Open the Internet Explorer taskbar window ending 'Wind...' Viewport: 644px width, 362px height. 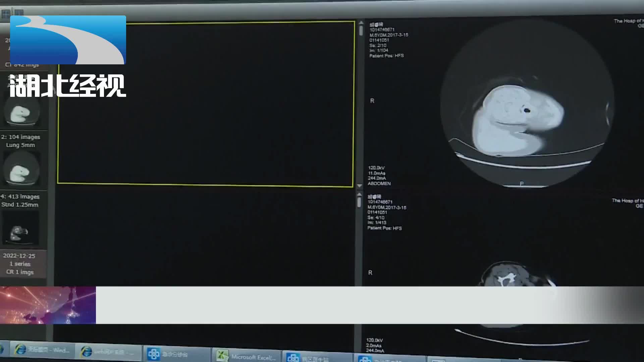point(42,350)
